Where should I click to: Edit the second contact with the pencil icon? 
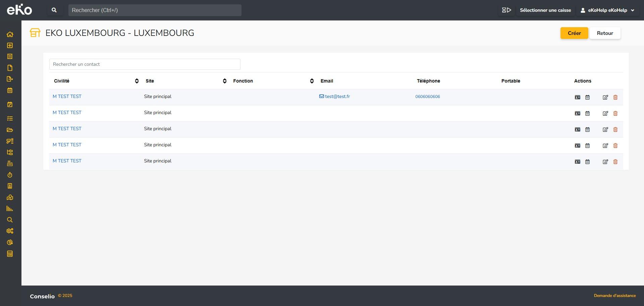tap(605, 113)
